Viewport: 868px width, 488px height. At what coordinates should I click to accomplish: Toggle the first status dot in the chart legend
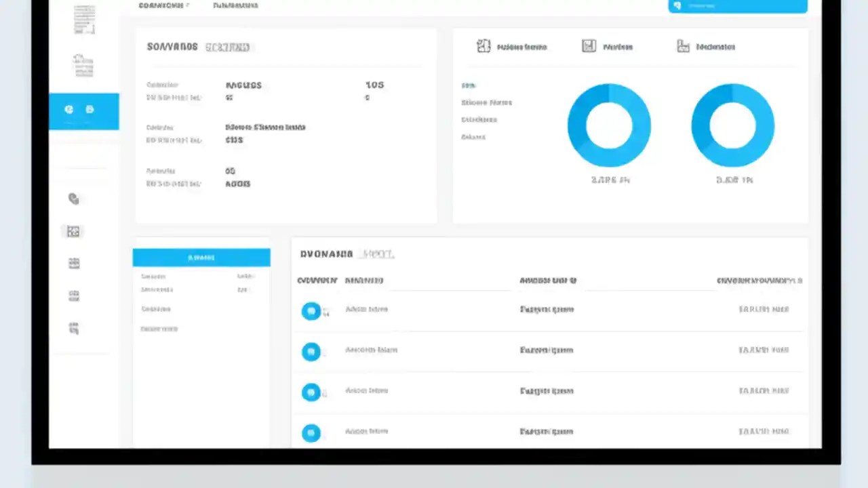(x=469, y=85)
